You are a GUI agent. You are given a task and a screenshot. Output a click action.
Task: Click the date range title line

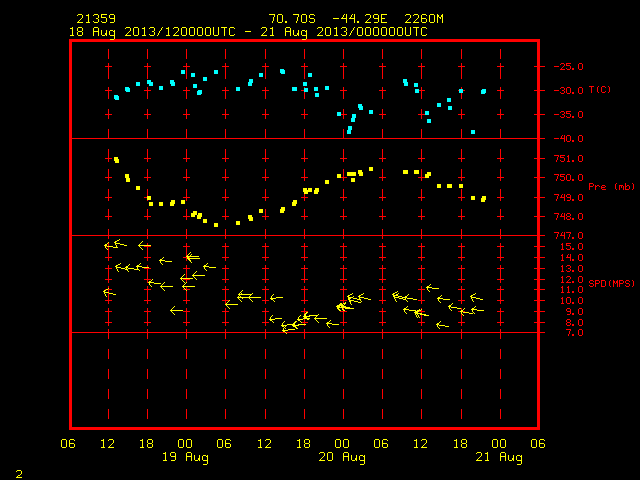tap(248, 32)
